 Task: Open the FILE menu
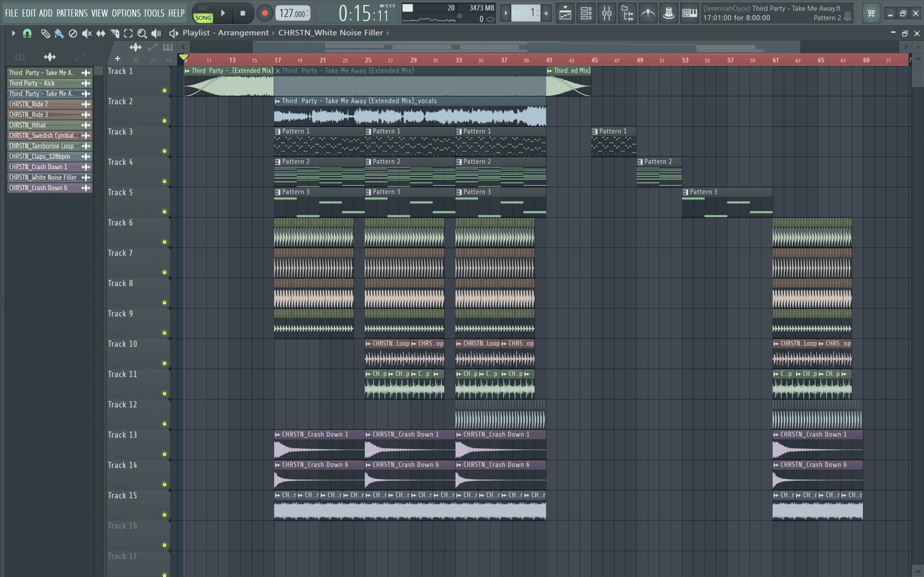point(12,13)
